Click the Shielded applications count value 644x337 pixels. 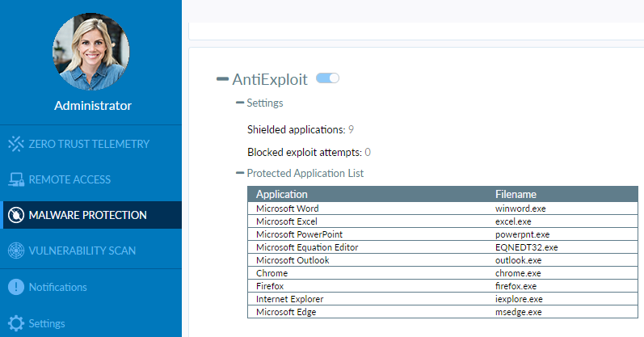tap(351, 129)
